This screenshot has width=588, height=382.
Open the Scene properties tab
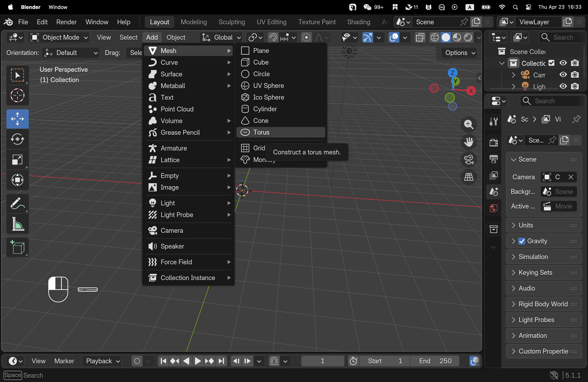click(x=493, y=192)
